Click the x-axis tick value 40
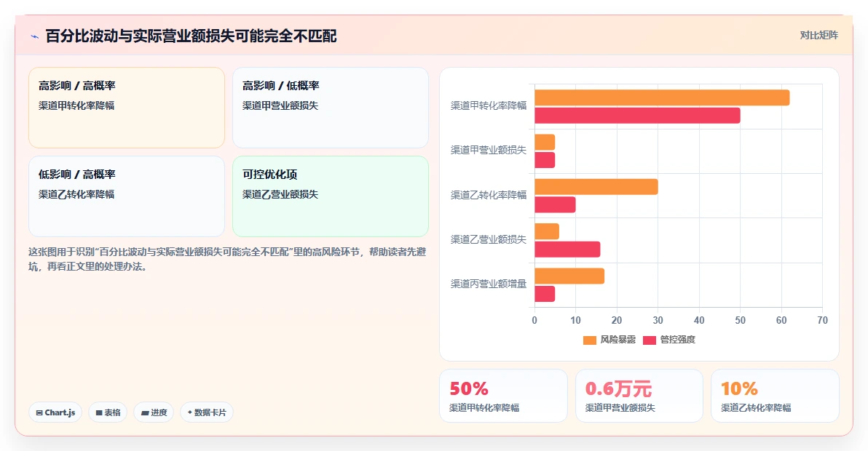The height and width of the screenshot is (451, 868). coord(699,321)
